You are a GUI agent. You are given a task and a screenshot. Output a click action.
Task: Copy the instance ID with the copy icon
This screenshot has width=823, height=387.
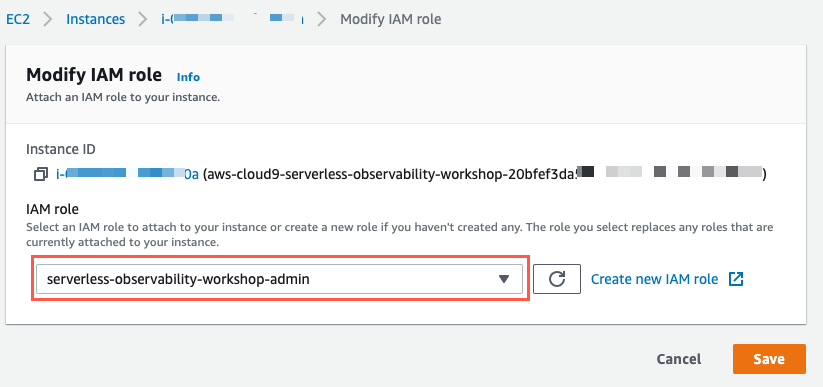pos(41,174)
